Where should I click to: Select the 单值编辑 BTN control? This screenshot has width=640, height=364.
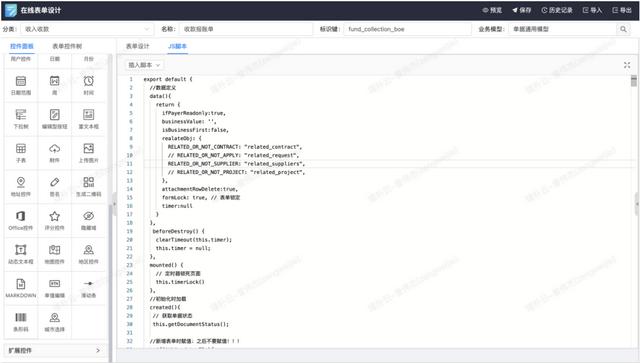point(55,289)
